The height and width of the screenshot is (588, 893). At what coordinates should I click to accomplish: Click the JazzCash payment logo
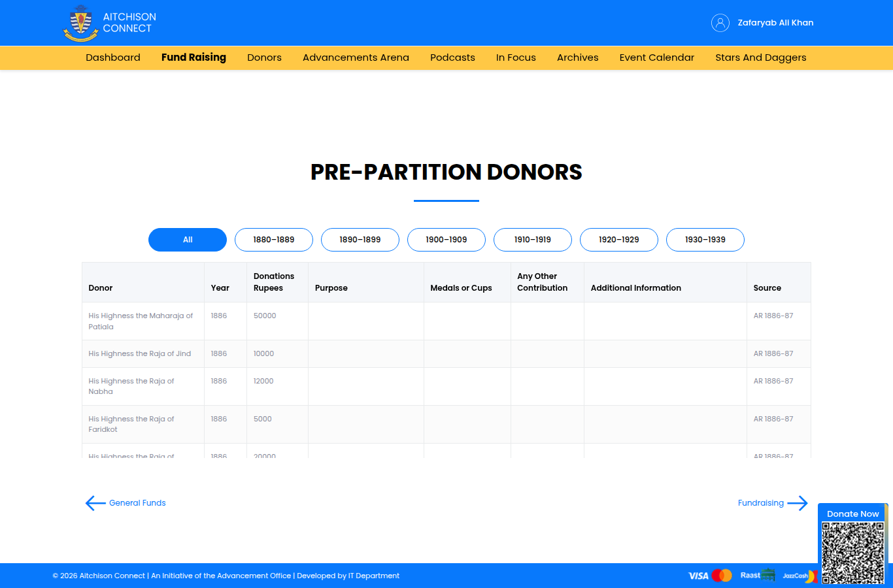[x=800, y=576]
